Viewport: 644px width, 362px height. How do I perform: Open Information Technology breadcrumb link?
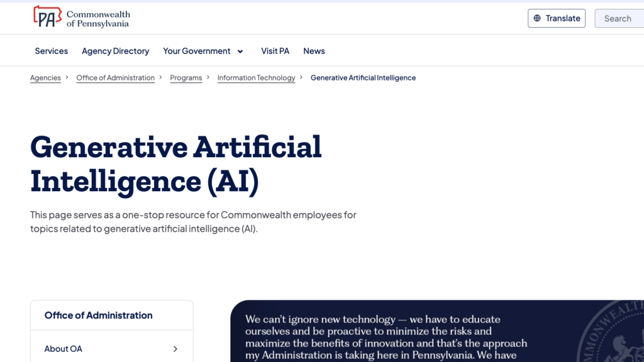[257, 77]
